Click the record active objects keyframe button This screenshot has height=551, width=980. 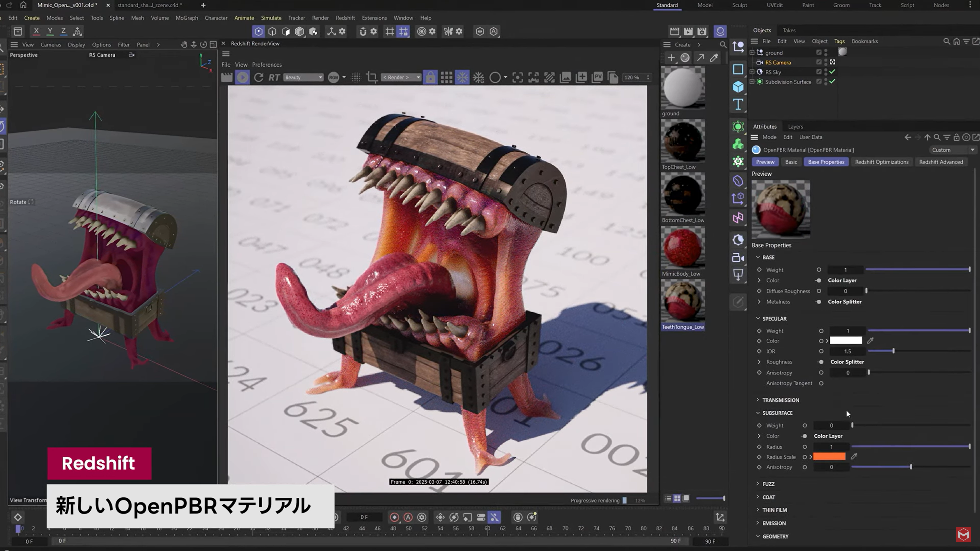[394, 517]
